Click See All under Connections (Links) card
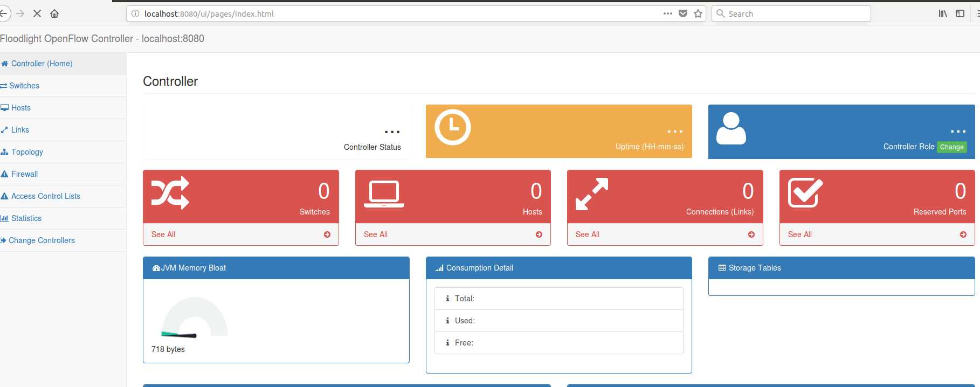 click(588, 234)
